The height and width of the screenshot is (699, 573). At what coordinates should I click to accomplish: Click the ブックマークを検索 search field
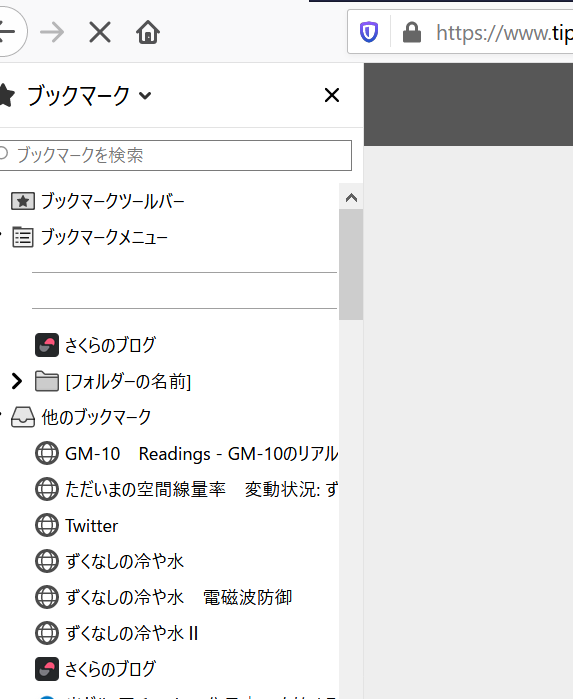click(x=175, y=155)
